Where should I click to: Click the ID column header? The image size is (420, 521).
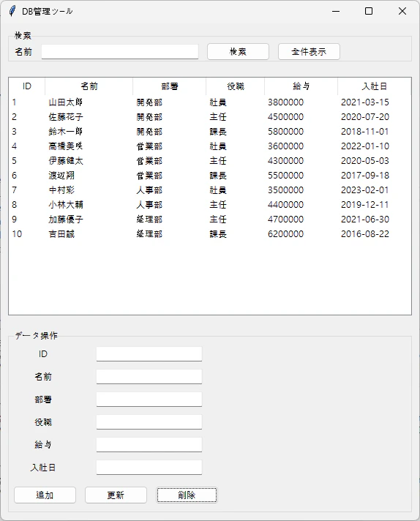27,86
